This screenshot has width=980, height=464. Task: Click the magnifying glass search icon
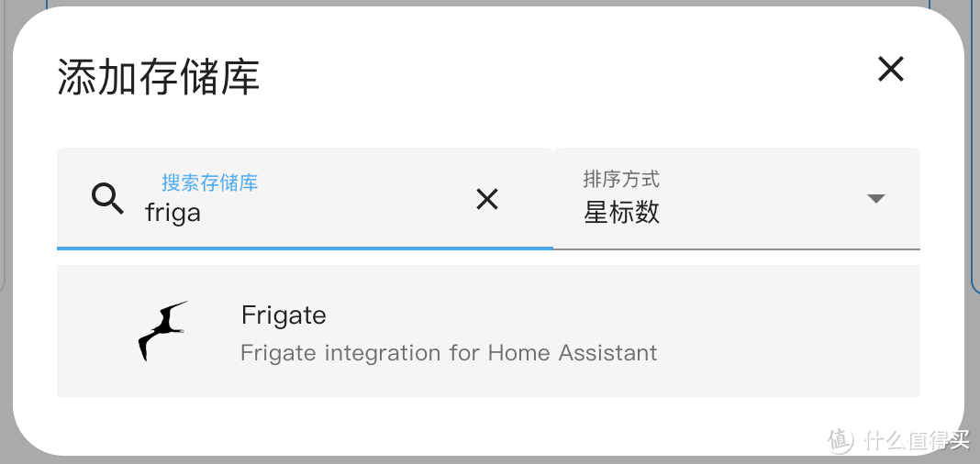(x=107, y=198)
